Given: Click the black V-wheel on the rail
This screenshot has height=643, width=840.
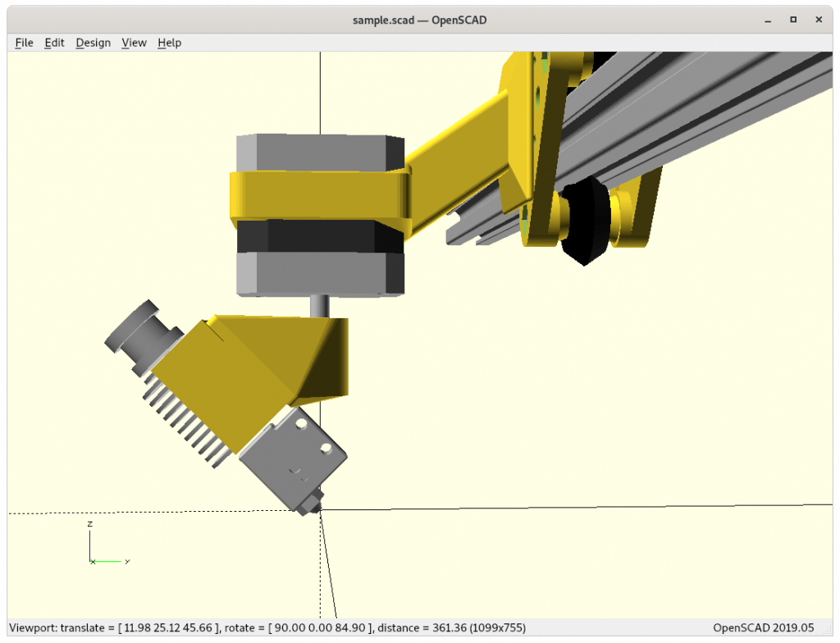Looking at the screenshot, I should tap(585, 220).
